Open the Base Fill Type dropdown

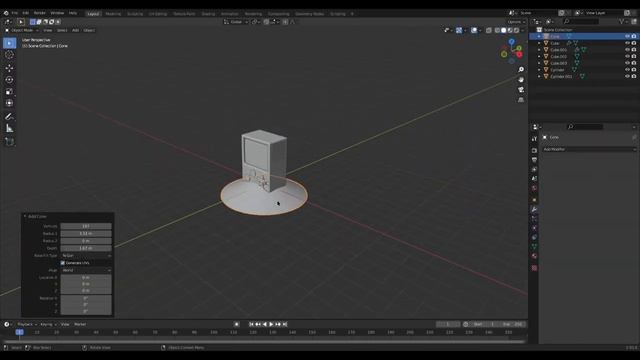[x=86, y=256]
